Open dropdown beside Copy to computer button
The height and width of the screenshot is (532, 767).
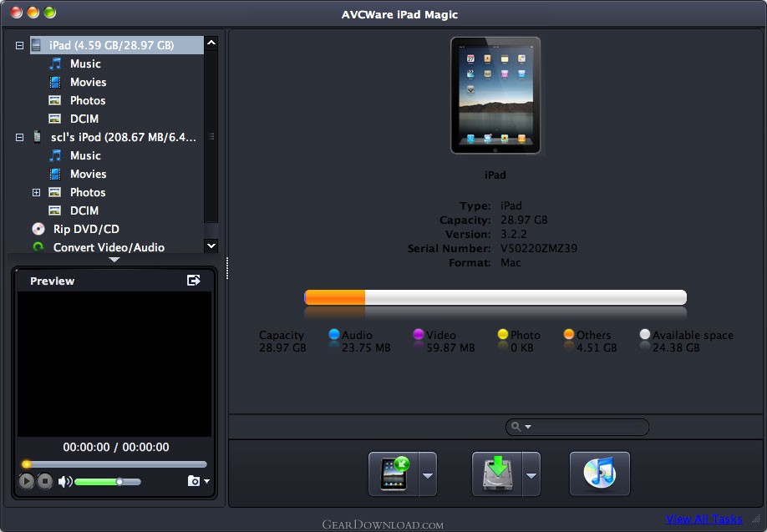click(531, 474)
